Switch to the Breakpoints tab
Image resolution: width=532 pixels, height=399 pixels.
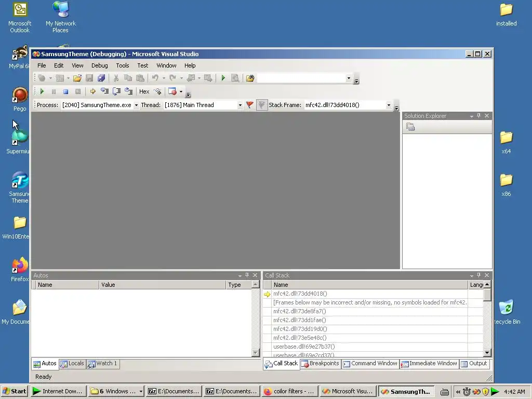click(x=320, y=364)
